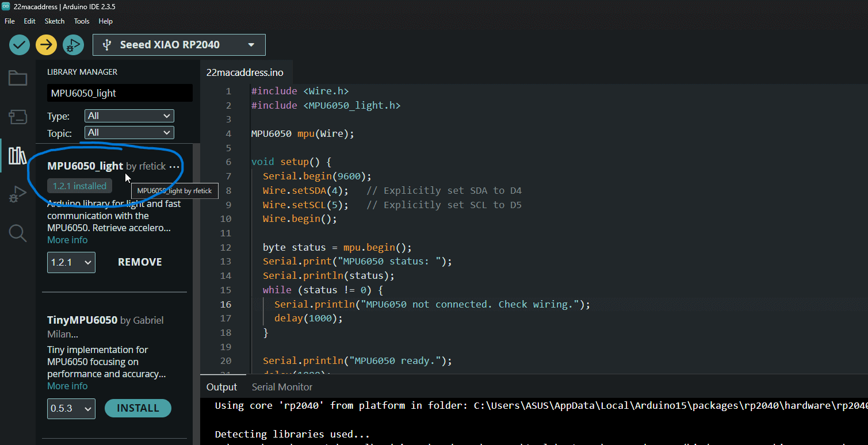Click the 'while (status != 0) {' line

coord(323,290)
